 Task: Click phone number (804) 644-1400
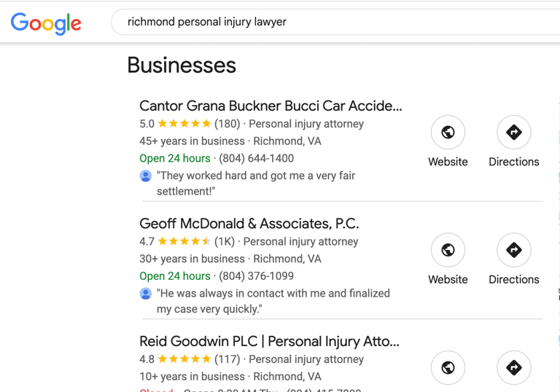click(256, 158)
